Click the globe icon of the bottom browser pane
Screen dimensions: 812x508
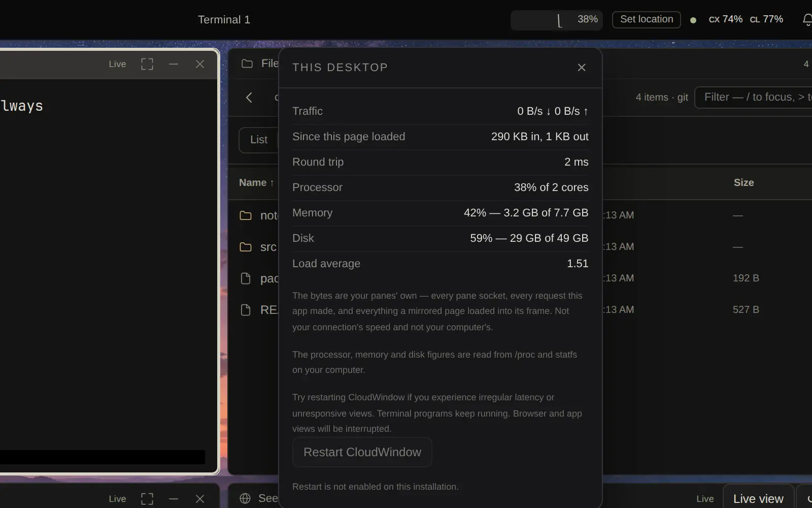[245, 498]
